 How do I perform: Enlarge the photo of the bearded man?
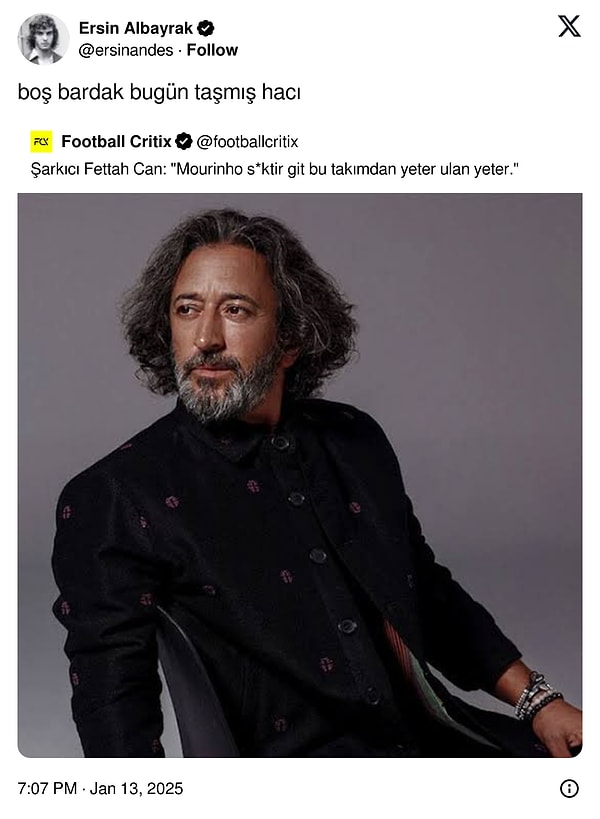300,475
